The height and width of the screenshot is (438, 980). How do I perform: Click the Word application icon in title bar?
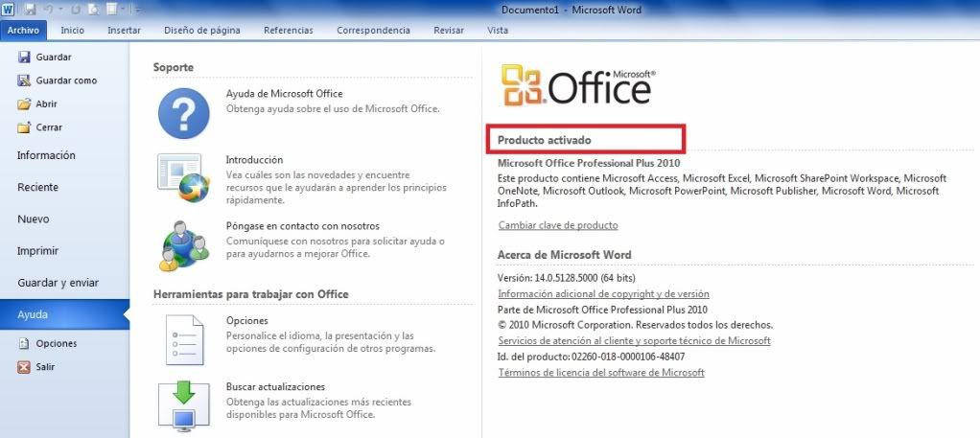(7, 10)
